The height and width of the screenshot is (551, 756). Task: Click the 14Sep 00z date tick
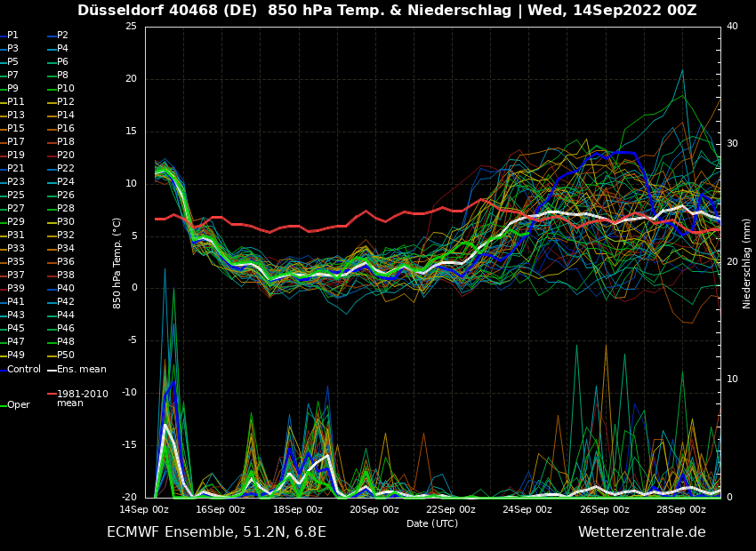[x=144, y=510]
